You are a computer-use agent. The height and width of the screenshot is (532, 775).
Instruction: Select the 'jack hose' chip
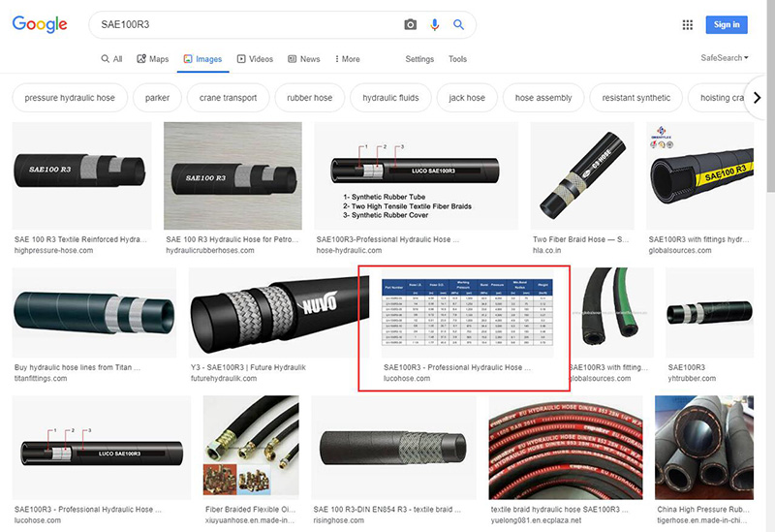467,98
